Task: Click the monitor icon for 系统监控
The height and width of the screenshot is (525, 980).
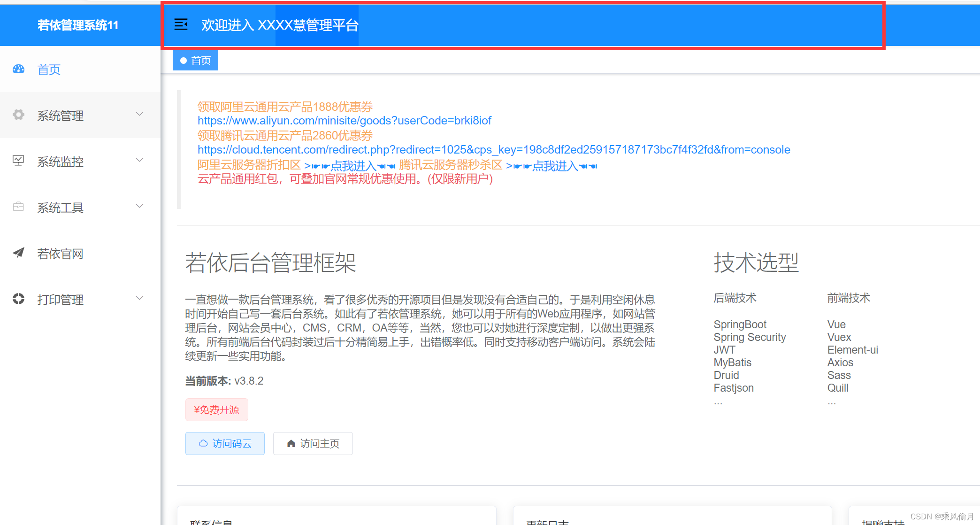Action: pyautogui.click(x=18, y=161)
